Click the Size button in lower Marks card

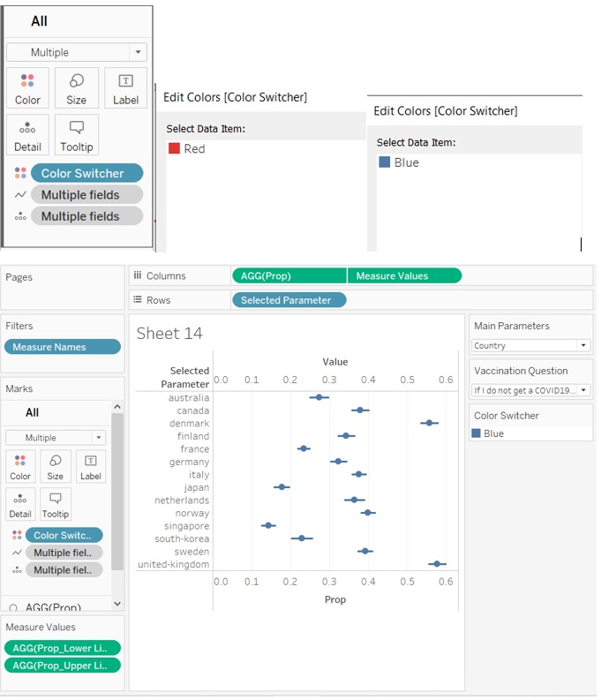(56, 467)
